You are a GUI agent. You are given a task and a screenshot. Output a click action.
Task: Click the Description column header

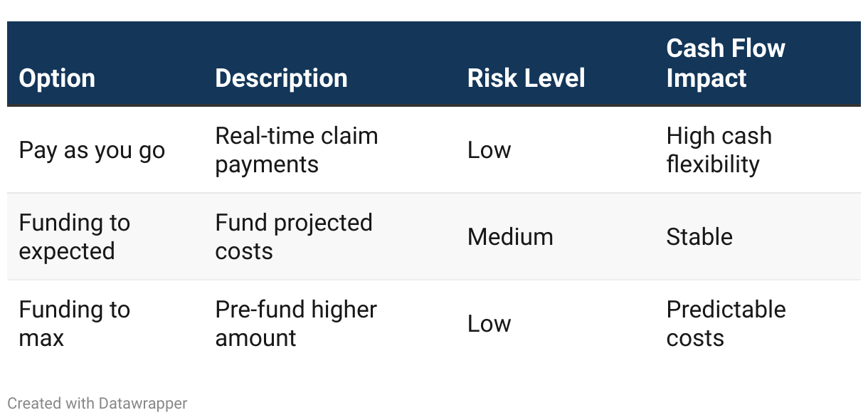[x=281, y=78]
